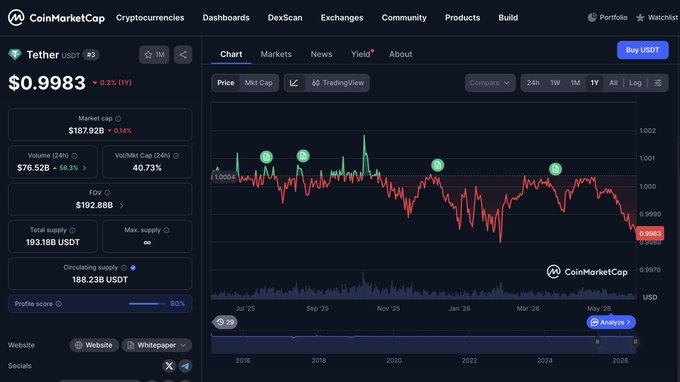The image size is (680, 382).
Task: Switch to the Markets tab
Action: click(276, 54)
